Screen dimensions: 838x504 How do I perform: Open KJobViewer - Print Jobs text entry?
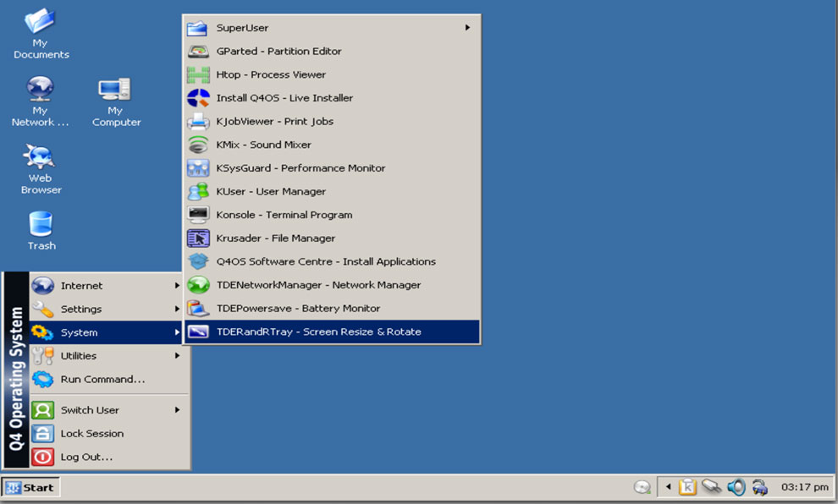(x=275, y=122)
